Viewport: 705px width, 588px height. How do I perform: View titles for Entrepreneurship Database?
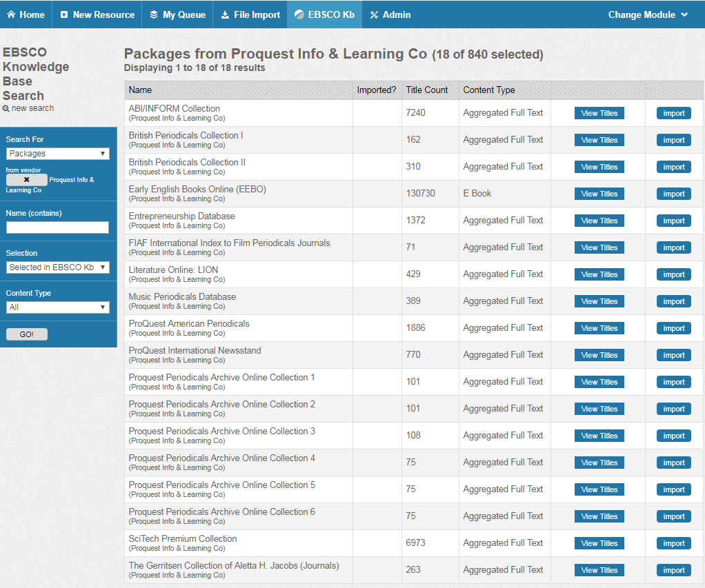599,221
